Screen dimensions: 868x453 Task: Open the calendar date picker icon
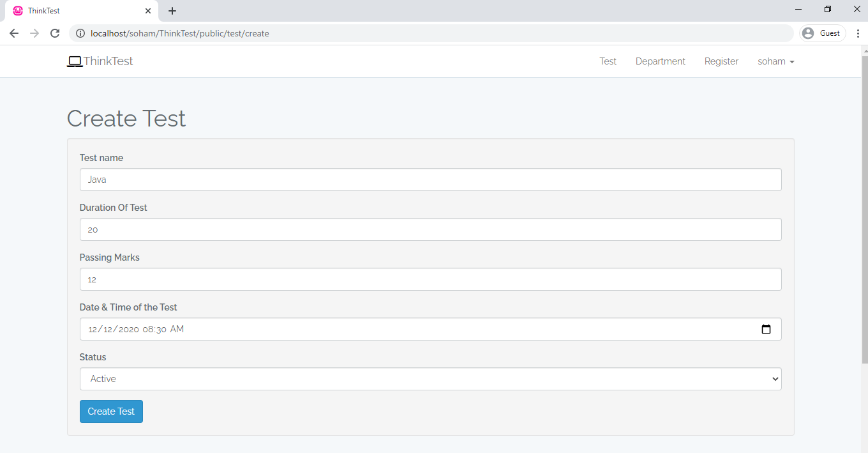pyautogui.click(x=766, y=329)
